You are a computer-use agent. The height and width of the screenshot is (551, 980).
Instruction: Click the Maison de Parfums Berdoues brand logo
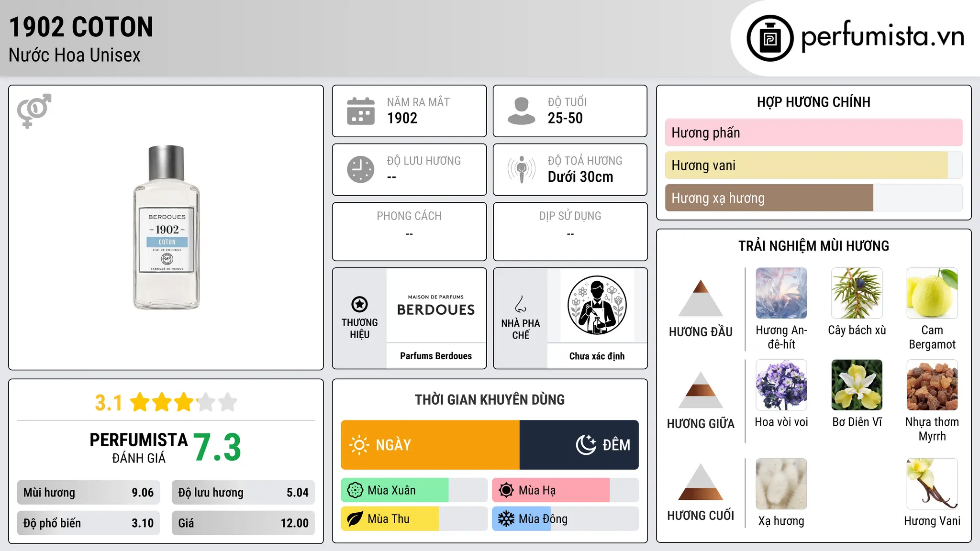coord(436,306)
